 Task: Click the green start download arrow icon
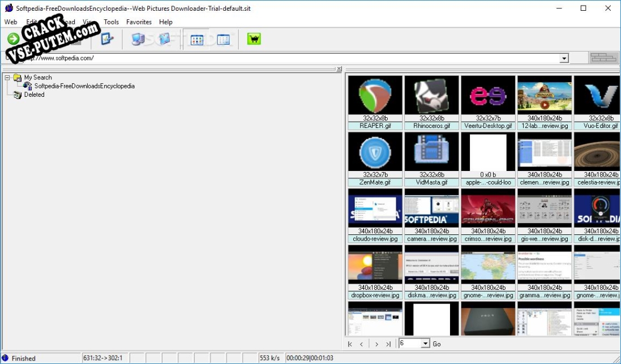coord(12,38)
